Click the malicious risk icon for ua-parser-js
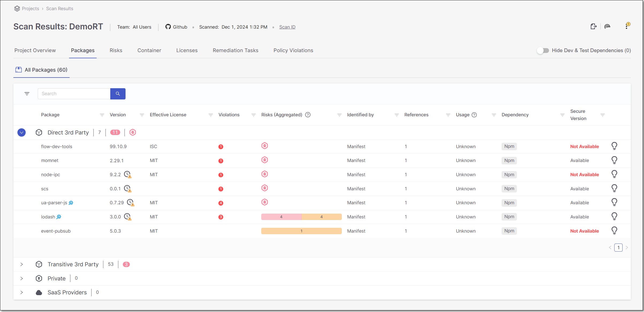This screenshot has height=312, width=644. [x=264, y=202]
